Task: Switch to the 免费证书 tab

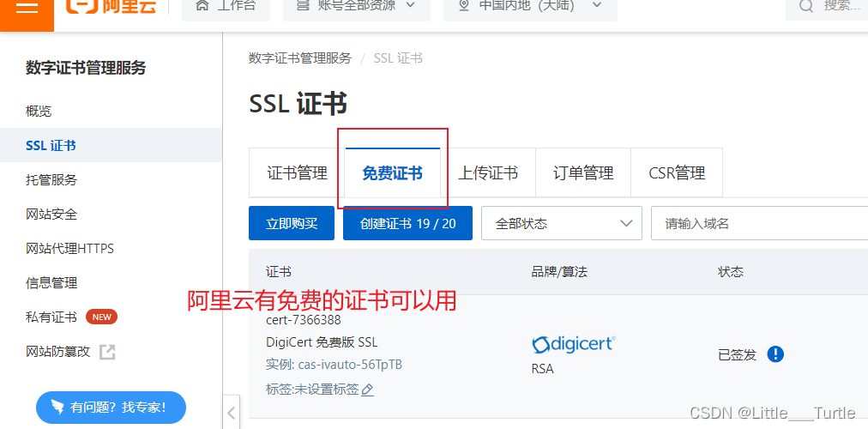Action: 393,173
